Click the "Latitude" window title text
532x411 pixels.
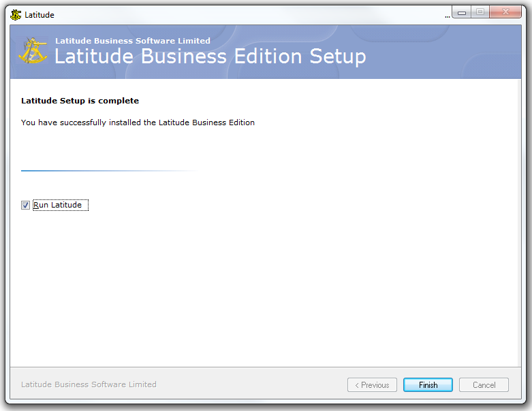pos(40,15)
